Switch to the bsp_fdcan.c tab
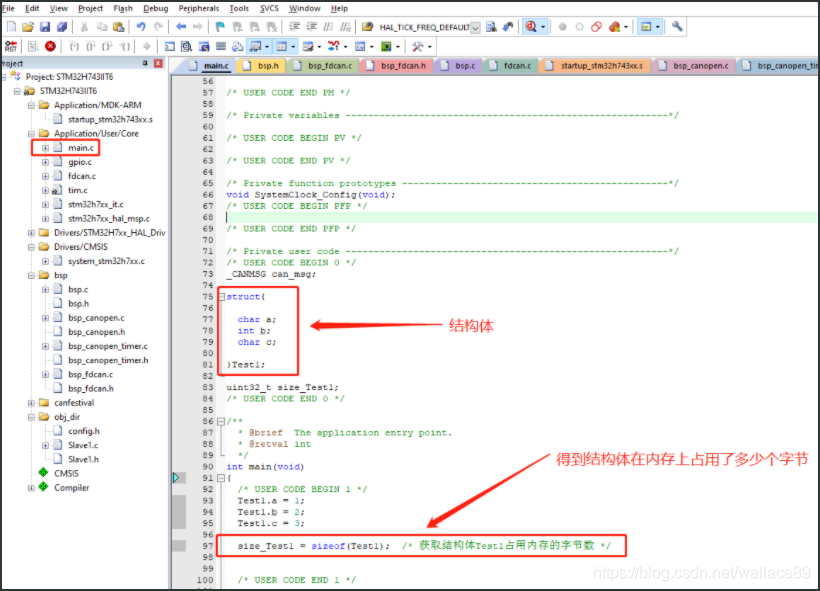Viewport: 820px width, 591px height. tap(323, 66)
